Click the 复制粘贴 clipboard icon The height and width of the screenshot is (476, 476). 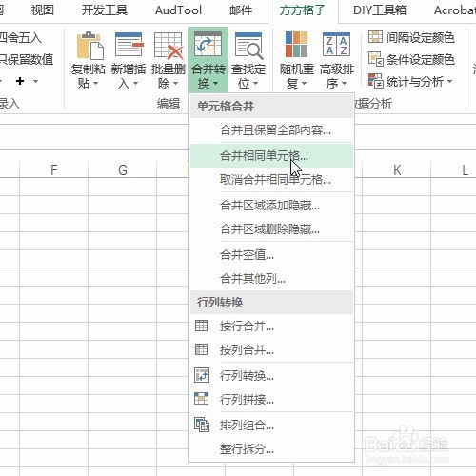89,45
